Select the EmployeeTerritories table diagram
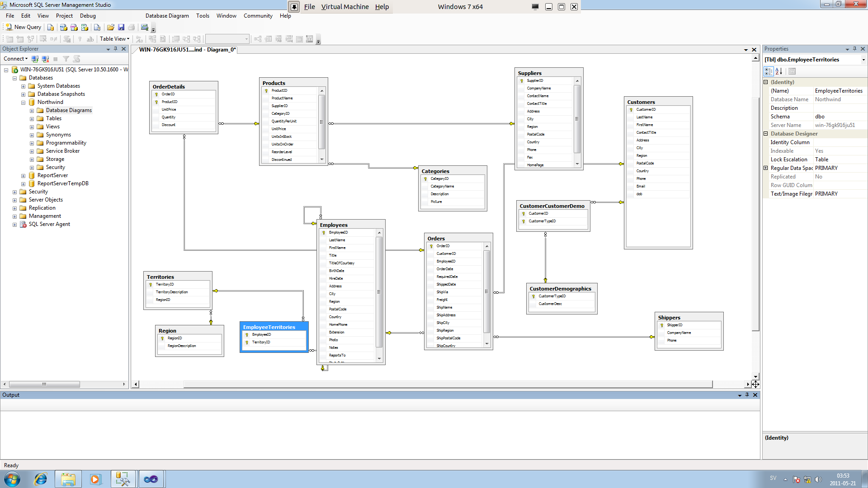 269,327
